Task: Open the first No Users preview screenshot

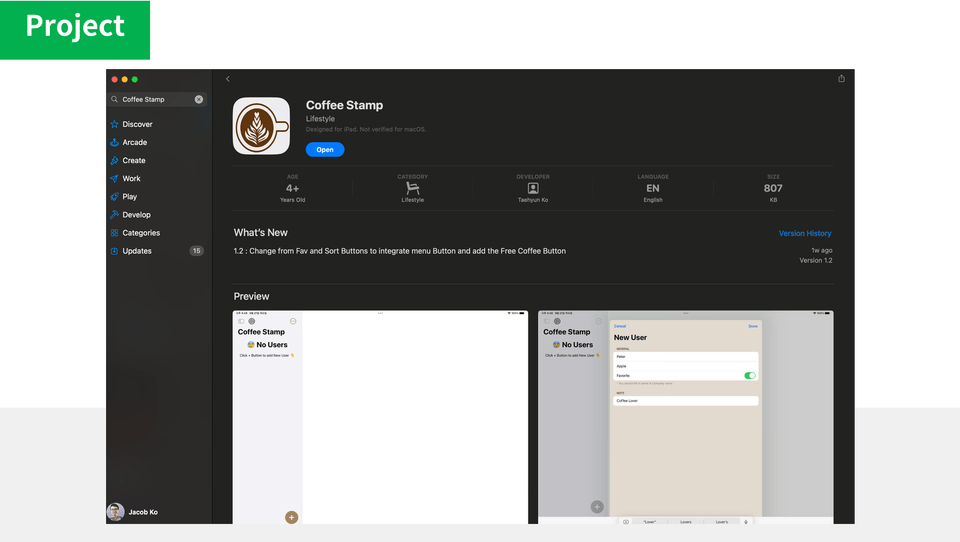Action: pos(380,417)
